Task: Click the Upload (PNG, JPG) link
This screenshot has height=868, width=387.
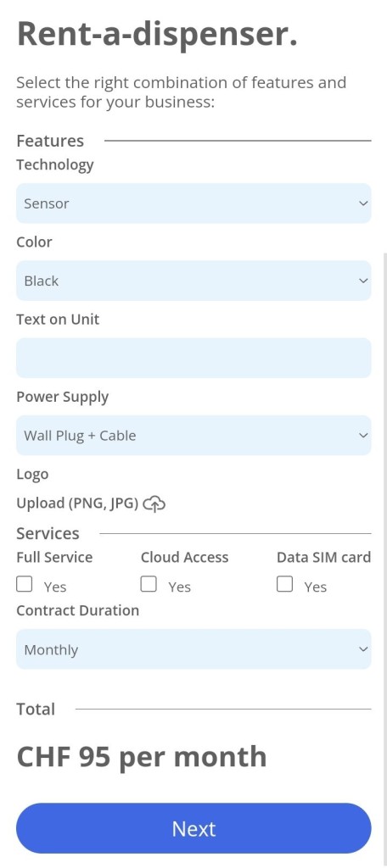Action: coord(77,504)
